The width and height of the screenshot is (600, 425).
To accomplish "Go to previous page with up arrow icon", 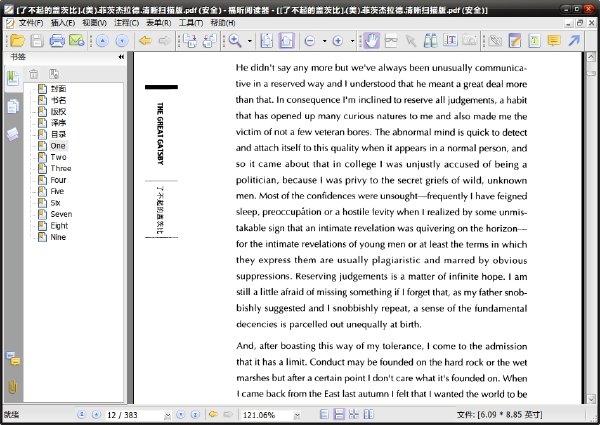I will 102,41.
